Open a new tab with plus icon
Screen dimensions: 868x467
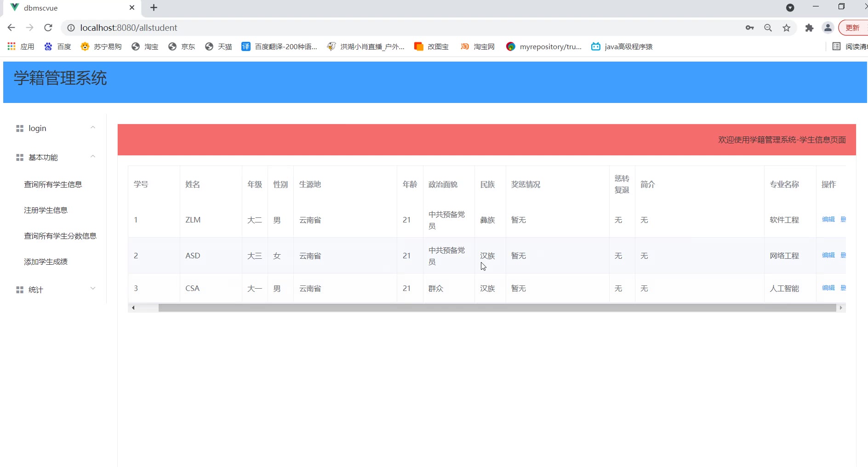(x=154, y=8)
